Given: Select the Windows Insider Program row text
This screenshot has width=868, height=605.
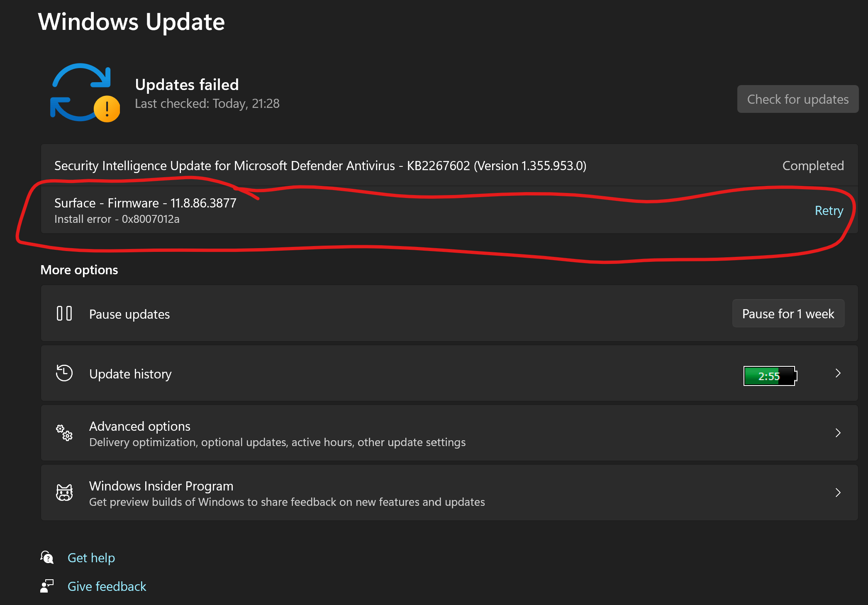Looking at the screenshot, I should tap(161, 486).
